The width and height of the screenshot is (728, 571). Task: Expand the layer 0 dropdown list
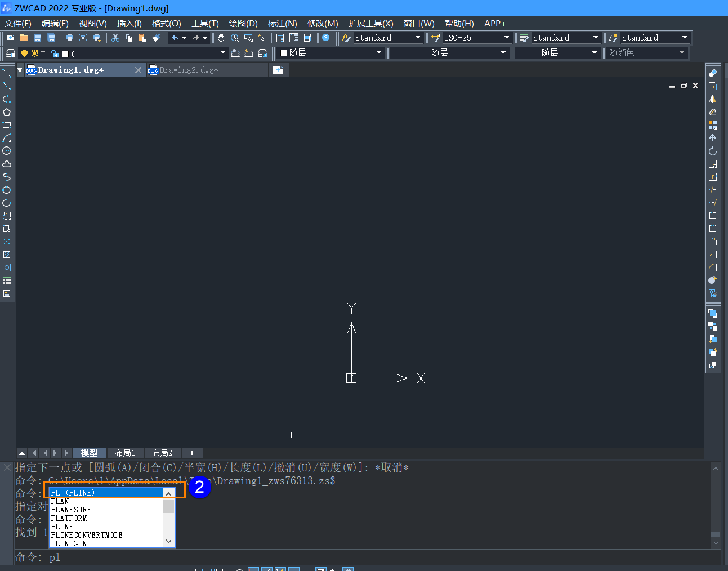coord(223,53)
